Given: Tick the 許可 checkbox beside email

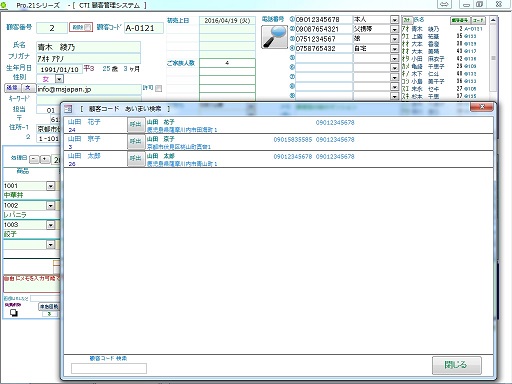Looking at the screenshot, I should [159, 88].
